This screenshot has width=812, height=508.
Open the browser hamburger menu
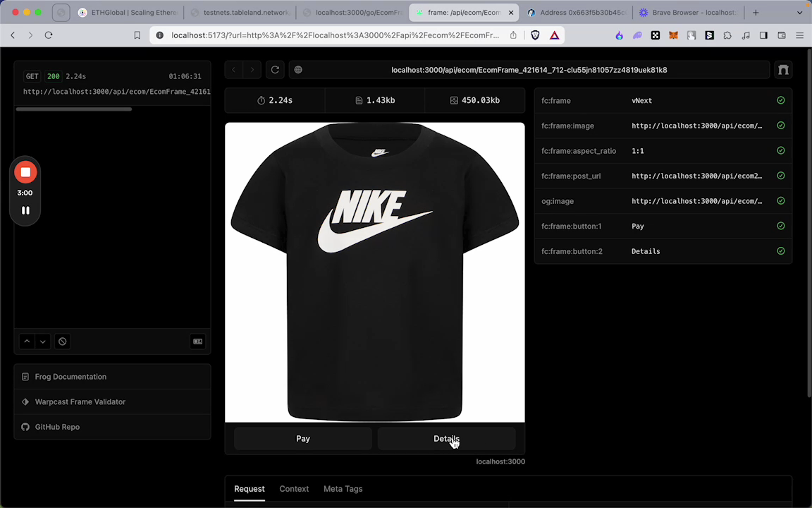click(799, 35)
